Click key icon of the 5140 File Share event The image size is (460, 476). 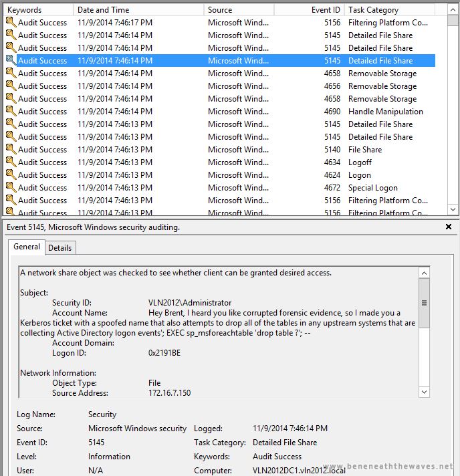[x=11, y=149]
